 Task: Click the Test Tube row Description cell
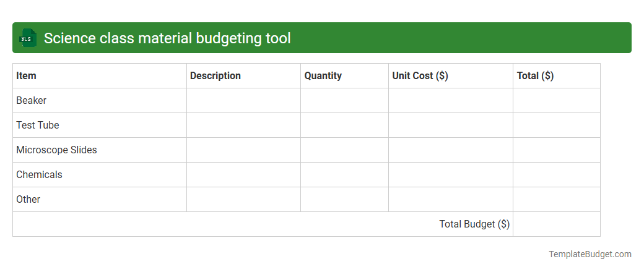pos(243,125)
